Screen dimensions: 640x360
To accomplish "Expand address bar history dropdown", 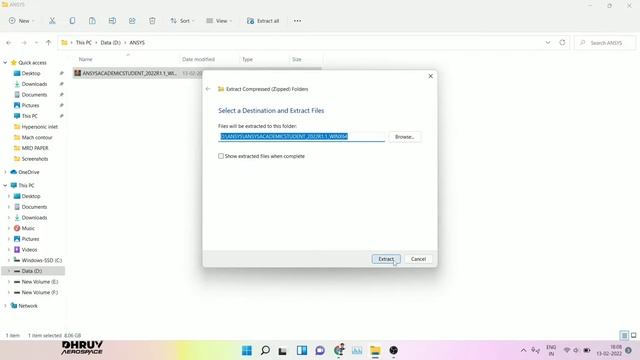I will pos(548,42).
